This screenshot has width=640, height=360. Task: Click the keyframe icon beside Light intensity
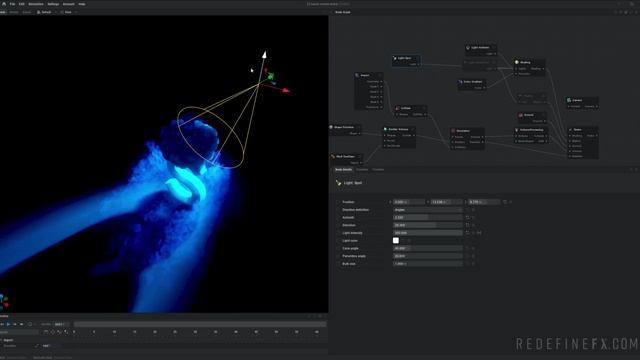click(467, 233)
